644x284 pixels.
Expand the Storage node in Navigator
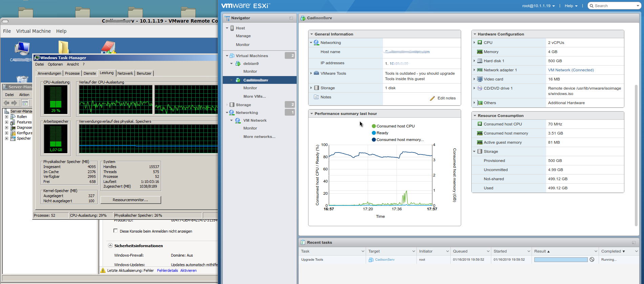click(x=227, y=105)
